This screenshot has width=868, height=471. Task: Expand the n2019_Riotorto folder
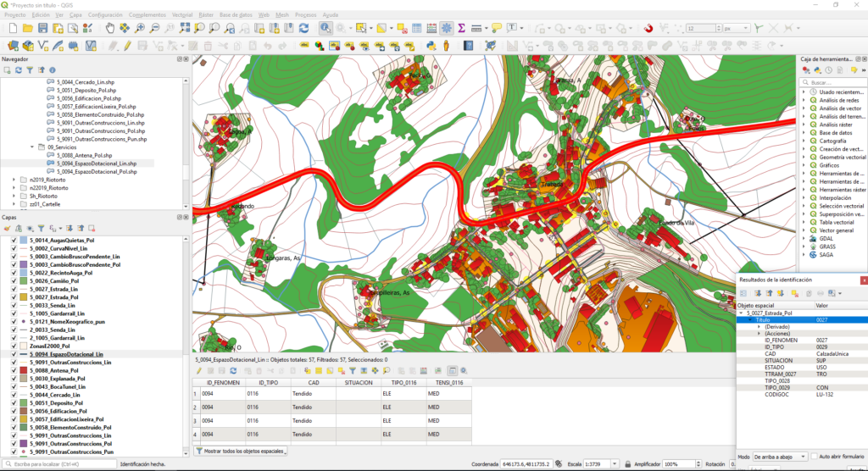14,180
